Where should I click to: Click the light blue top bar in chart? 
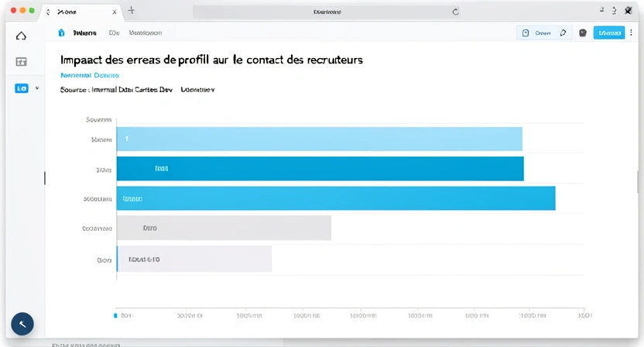pyautogui.click(x=320, y=139)
